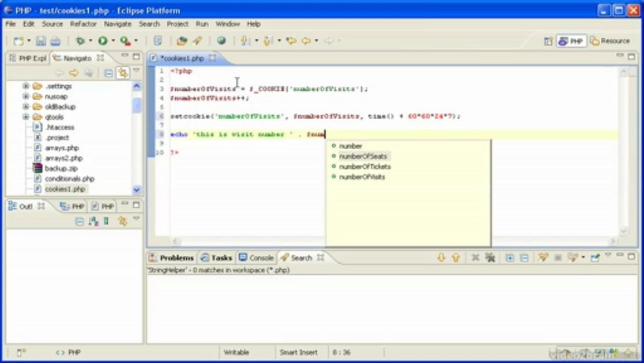
Task: Close the cookies1.php editor tab
Action: click(x=212, y=58)
